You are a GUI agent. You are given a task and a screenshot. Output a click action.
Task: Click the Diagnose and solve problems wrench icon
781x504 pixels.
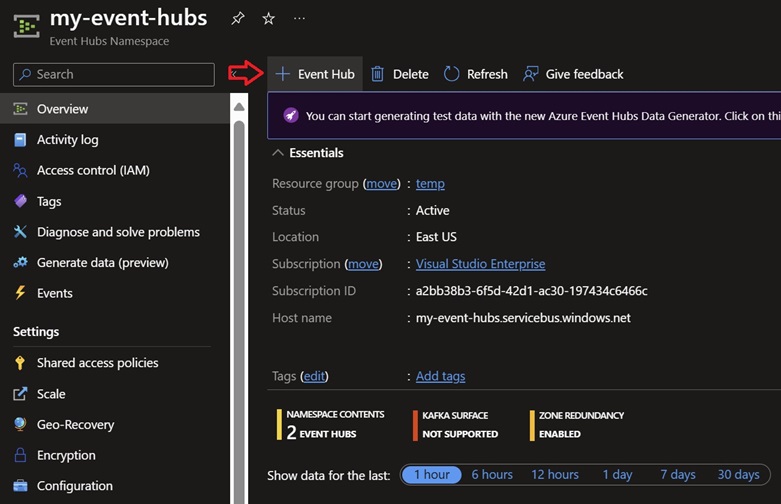(20, 232)
